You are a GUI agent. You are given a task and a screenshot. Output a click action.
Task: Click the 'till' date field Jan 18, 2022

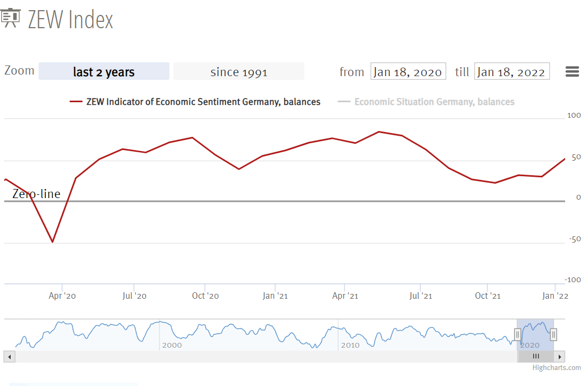511,72
